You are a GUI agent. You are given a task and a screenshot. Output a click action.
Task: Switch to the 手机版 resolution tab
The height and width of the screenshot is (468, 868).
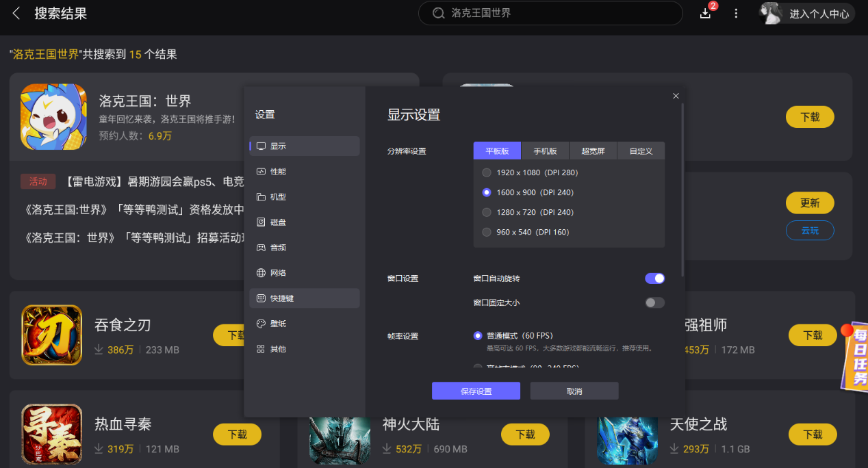544,151
